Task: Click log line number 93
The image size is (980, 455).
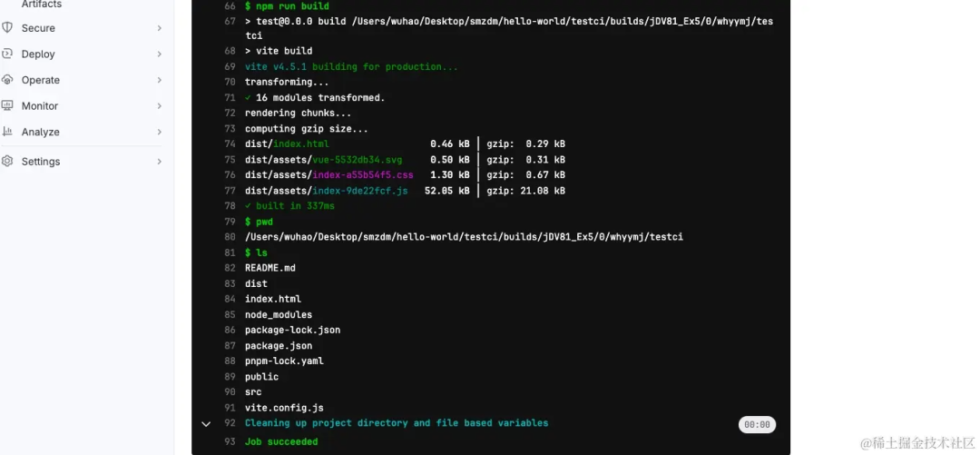Action: (x=230, y=442)
